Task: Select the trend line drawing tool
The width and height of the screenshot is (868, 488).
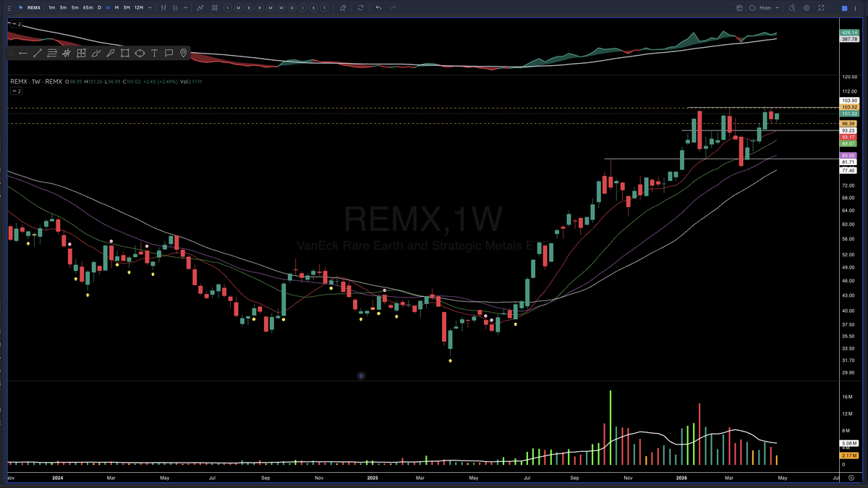Action: point(38,53)
